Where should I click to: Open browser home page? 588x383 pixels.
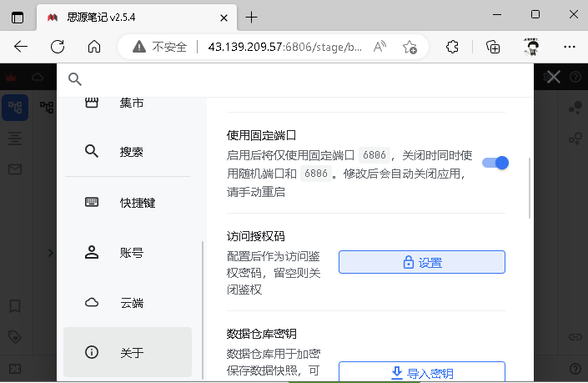(94, 47)
